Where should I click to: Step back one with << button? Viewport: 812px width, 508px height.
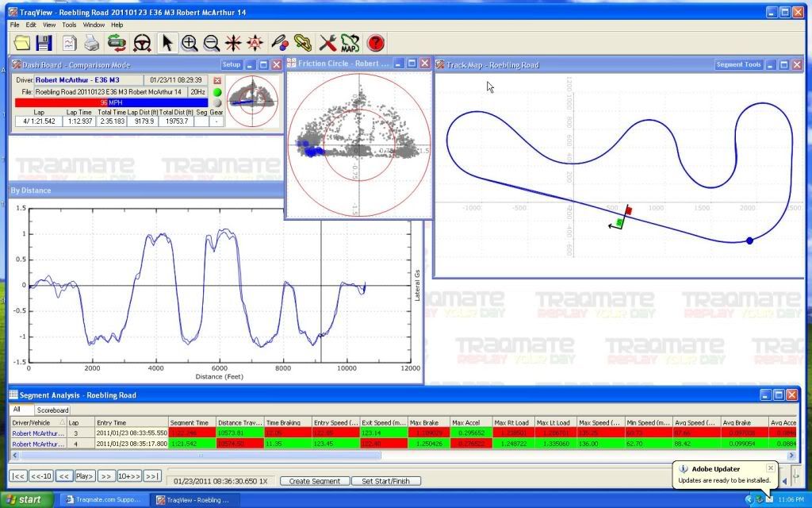click(x=63, y=476)
